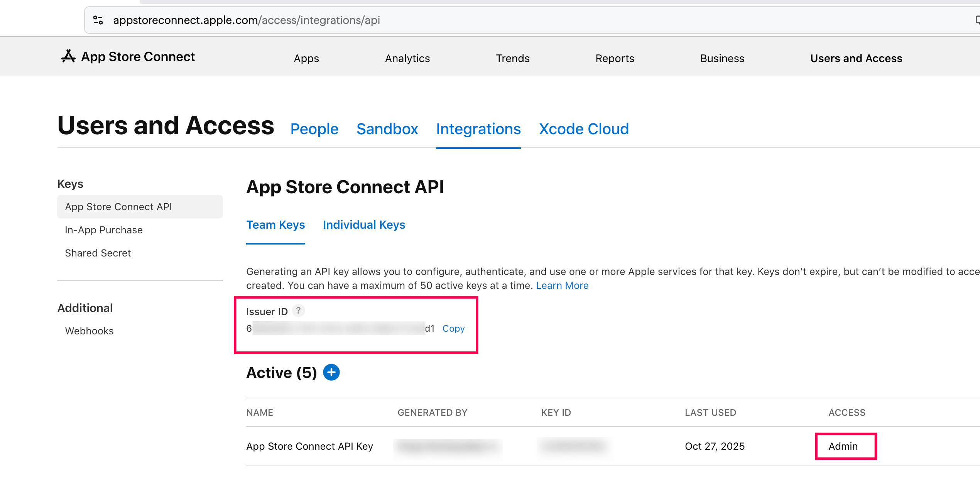Go to Trends in top navigation
The height and width of the screenshot is (479, 980).
[512, 58]
